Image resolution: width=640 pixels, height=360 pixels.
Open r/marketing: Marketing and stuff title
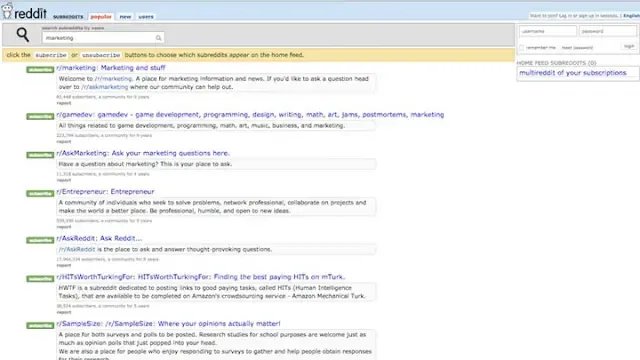click(x=111, y=68)
